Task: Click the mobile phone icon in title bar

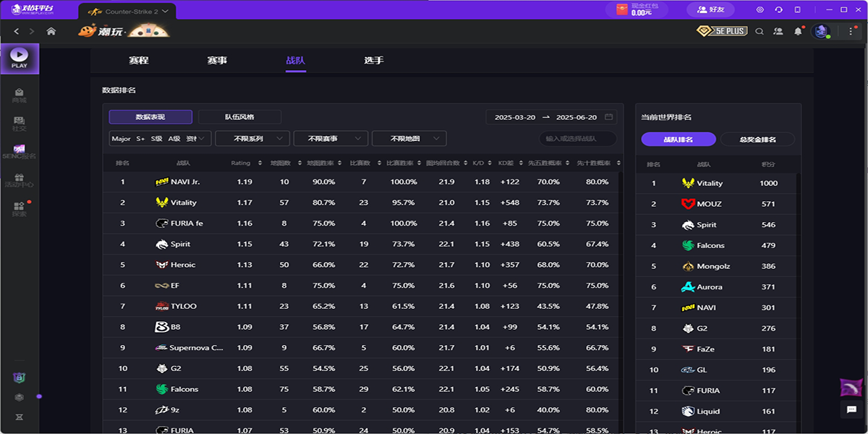Action: [x=798, y=10]
